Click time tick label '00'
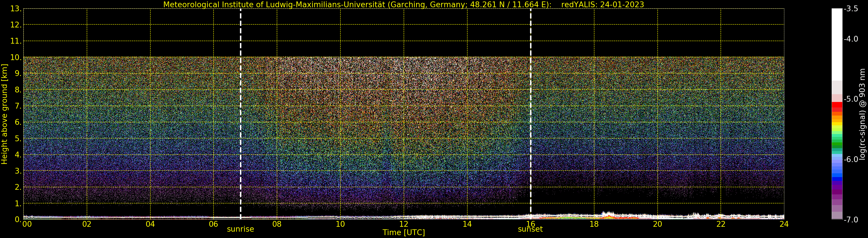868x238 pixels. tap(27, 224)
